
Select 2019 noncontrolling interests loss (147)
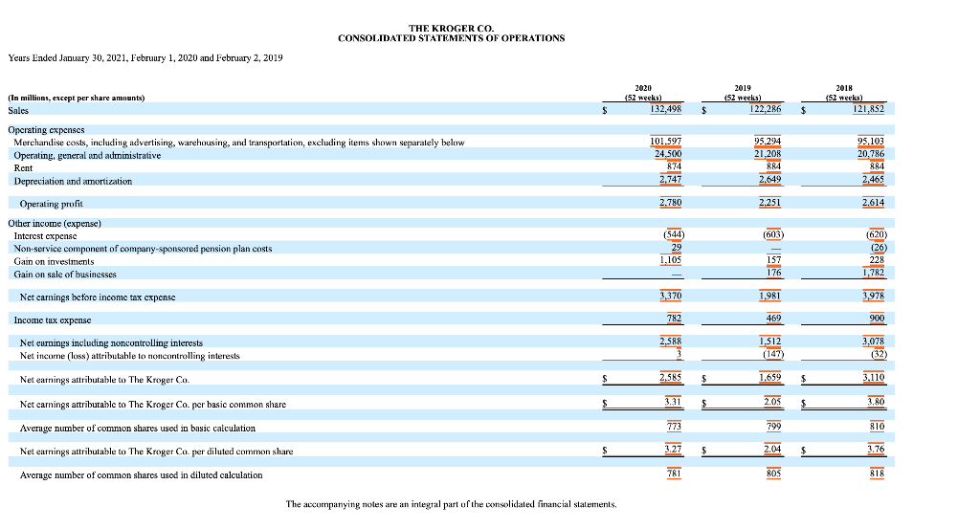tap(773, 354)
